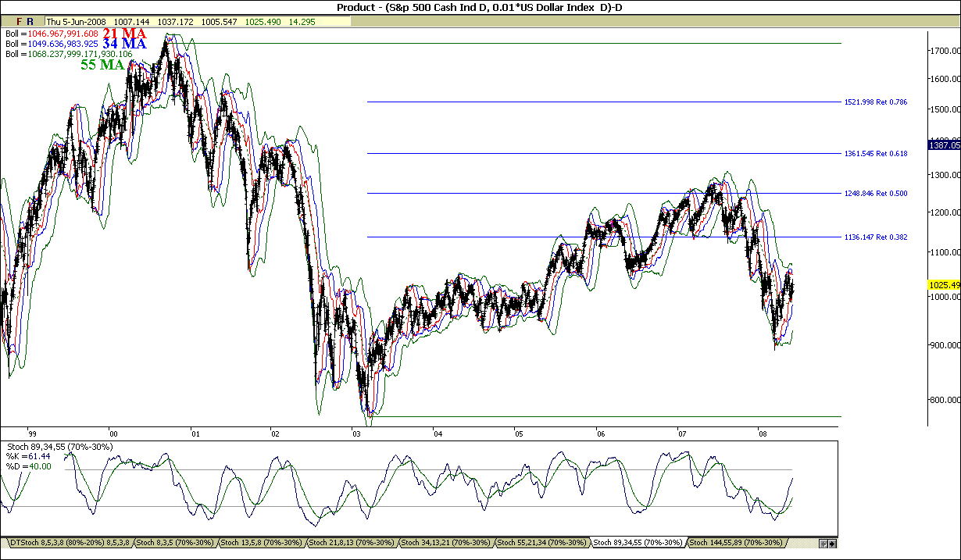Click the R button in the chart header

[x=30, y=22]
